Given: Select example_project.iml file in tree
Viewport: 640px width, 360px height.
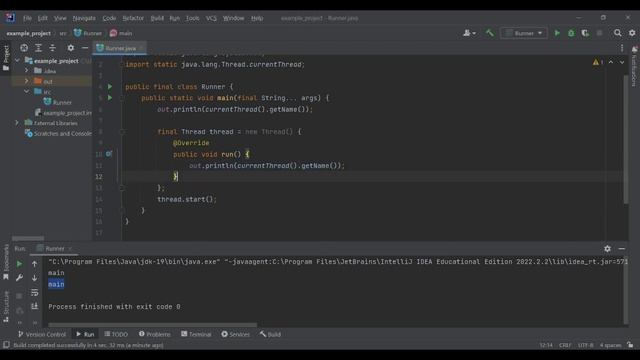Looking at the screenshot, I should pos(63,113).
